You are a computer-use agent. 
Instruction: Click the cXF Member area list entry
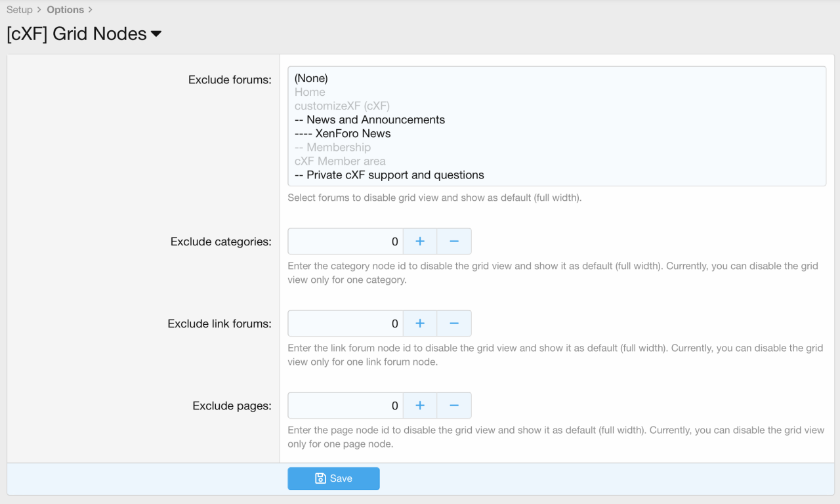(340, 161)
